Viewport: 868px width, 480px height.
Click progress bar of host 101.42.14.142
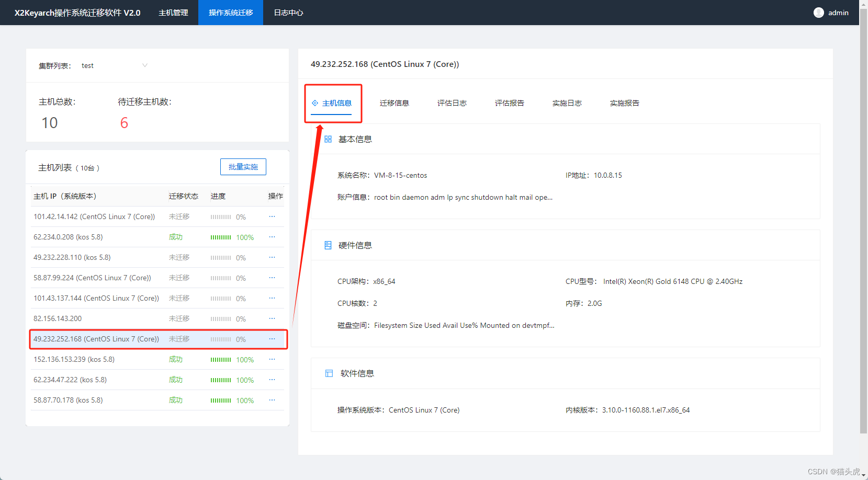click(x=221, y=217)
